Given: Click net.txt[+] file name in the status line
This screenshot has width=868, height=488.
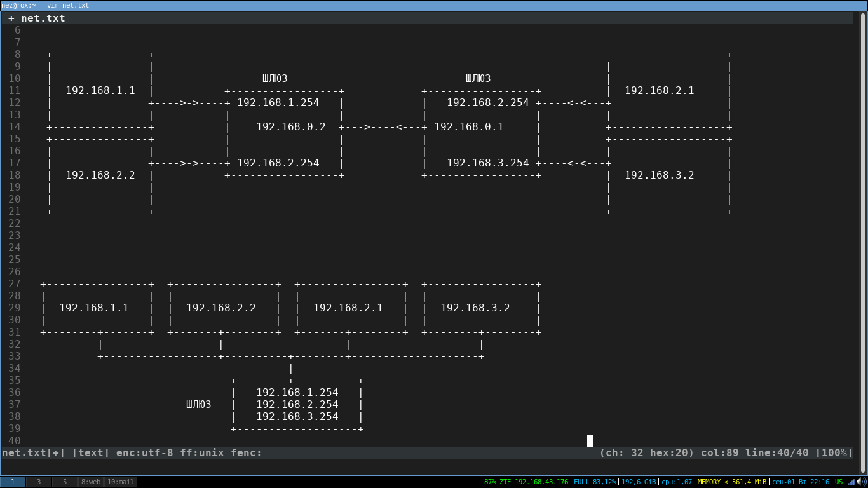Looking at the screenshot, I should tap(34, 452).
